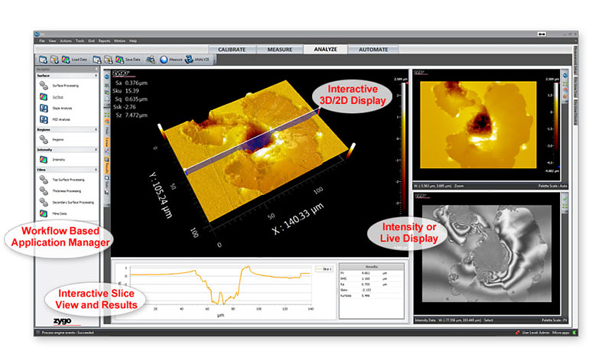This screenshot has width=612, height=364.
Task: Open the Reports menu
Action: (x=104, y=40)
